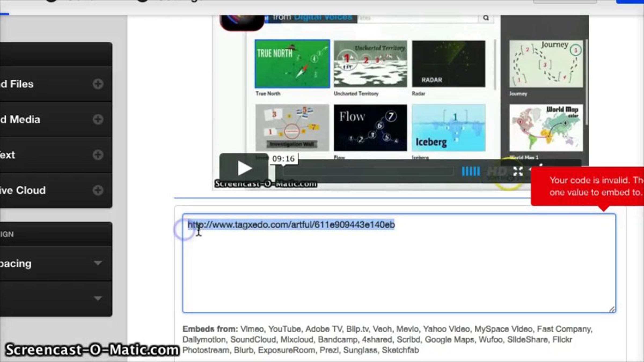Adjust the video volume bars
The height and width of the screenshot is (362, 644).
471,171
